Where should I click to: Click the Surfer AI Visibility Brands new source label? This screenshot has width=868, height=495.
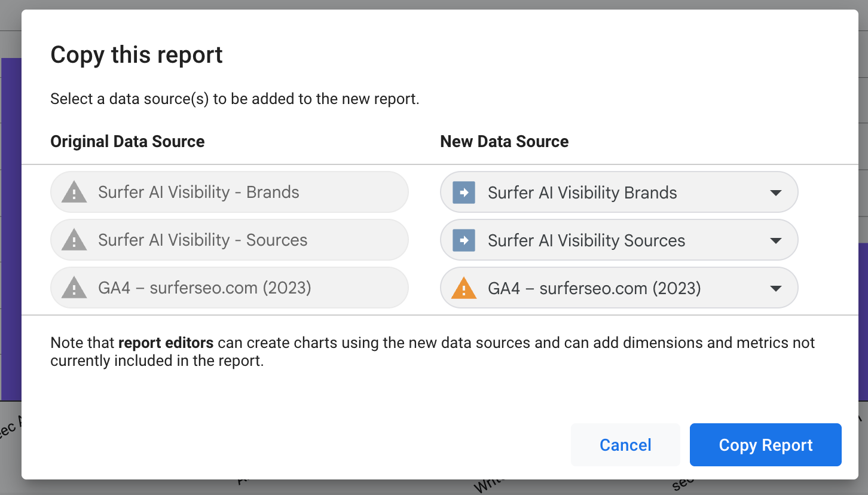tap(582, 192)
